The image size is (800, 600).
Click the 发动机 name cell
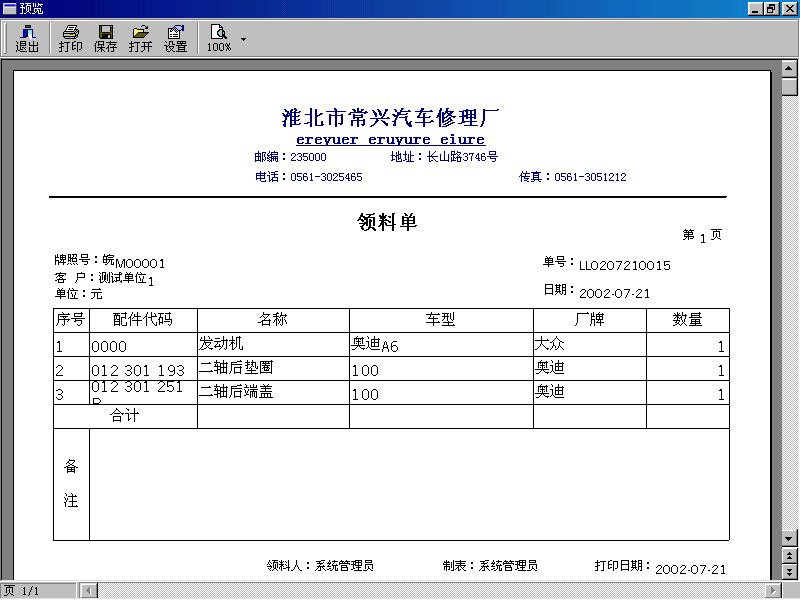pyautogui.click(x=273, y=345)
